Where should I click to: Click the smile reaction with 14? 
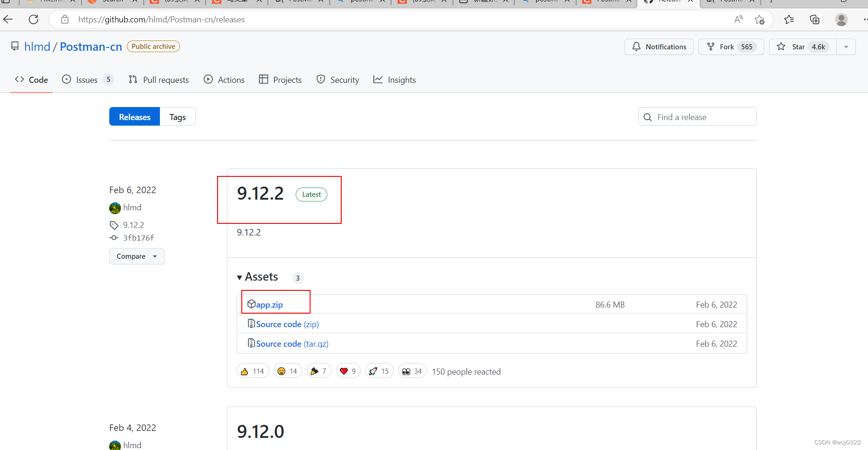click(288, 371)
